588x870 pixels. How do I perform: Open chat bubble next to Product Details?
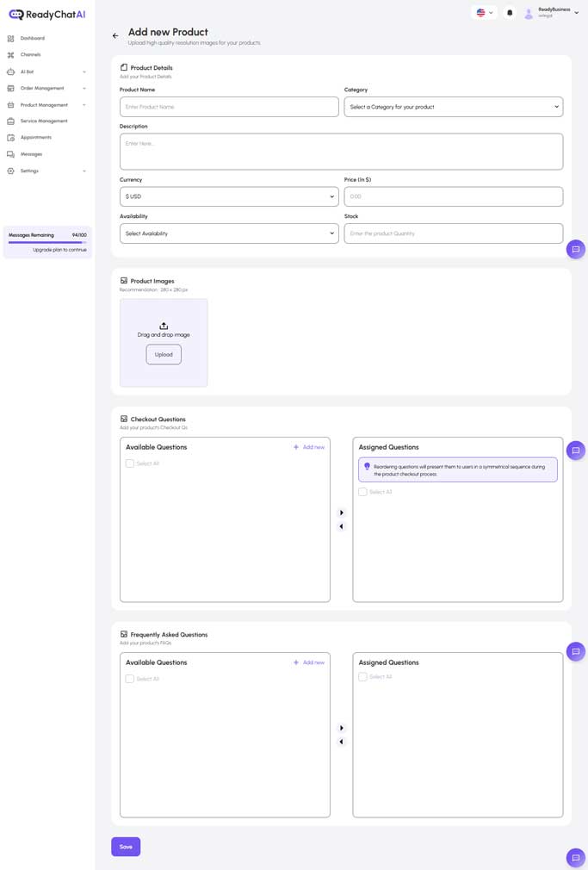click(576, 250)
